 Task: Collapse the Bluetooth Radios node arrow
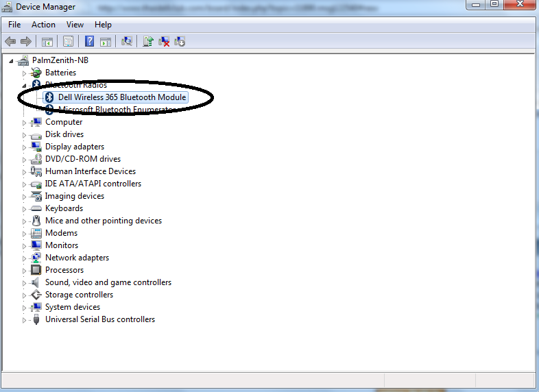[x=24, y=86]
